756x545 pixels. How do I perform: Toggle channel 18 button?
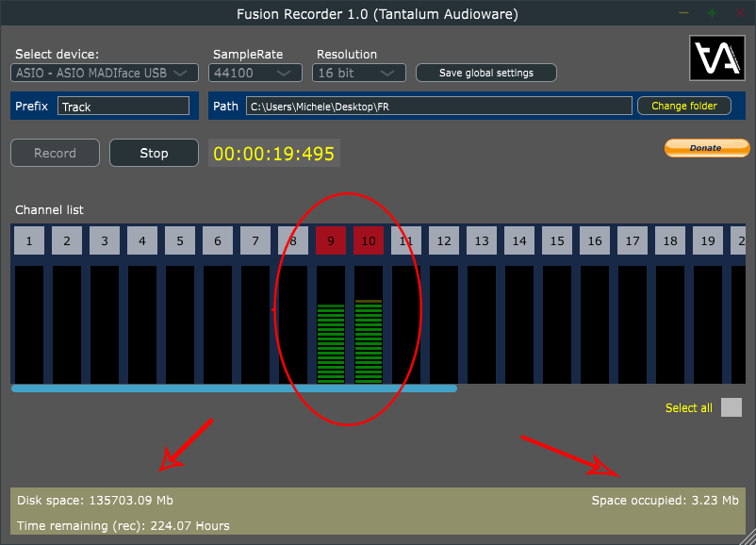click(x=670, y=240)
